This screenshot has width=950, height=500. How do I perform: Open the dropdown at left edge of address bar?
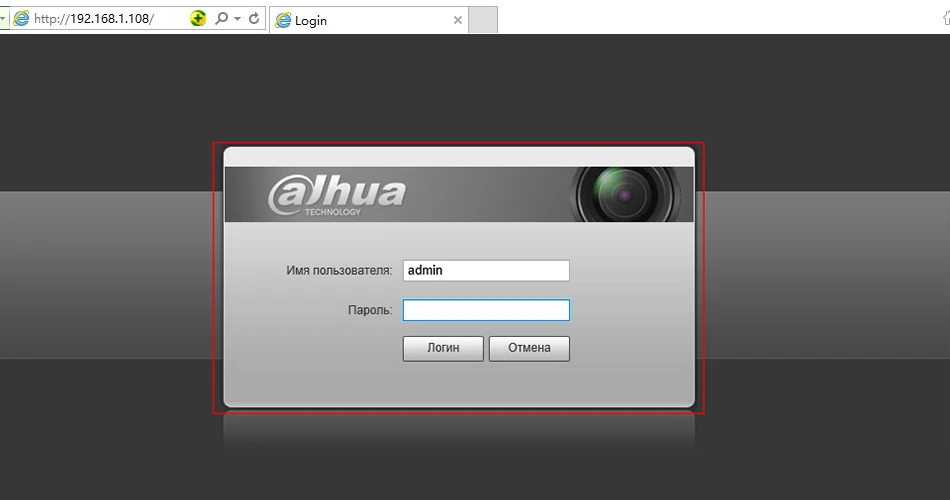click(x=2, y=18)
